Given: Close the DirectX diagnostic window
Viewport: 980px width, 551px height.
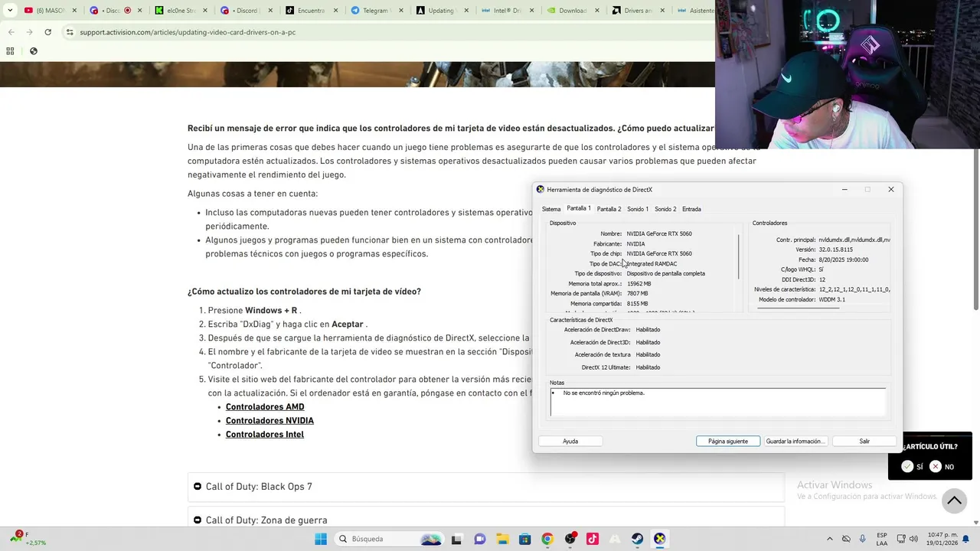Looking at the screenshot, I should (891, 189).
